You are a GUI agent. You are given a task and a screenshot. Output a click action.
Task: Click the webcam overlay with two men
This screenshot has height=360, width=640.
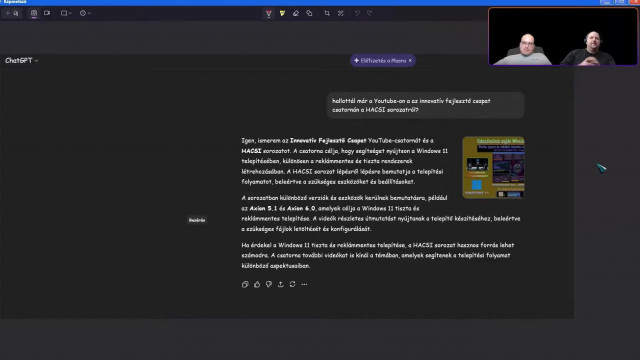[x=563, y=36]
